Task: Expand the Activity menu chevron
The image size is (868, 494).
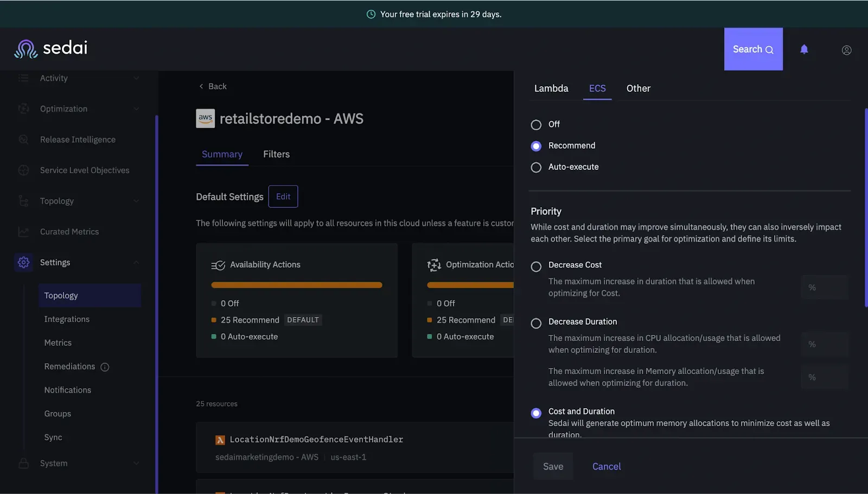Action: tap(136, 78)
